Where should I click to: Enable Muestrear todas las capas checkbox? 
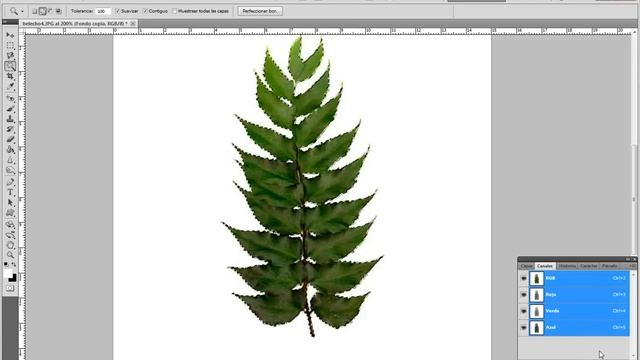175,11
